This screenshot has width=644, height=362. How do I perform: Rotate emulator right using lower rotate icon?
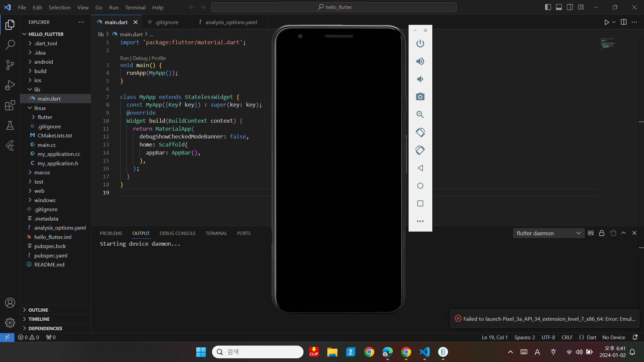[420, 150]
